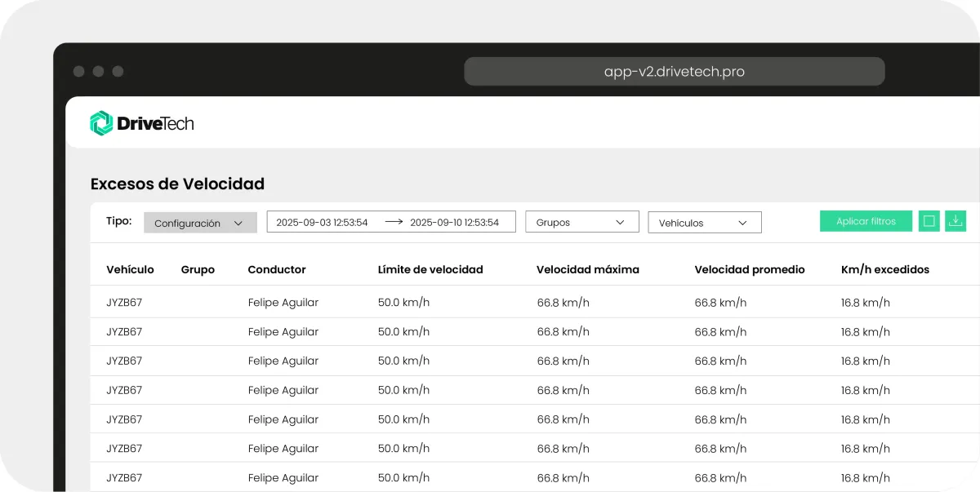Image resolution: width=980 pixels, height=492 pixels.
Task: Click the Límite de velocidad column header
Action: pyautogui.click(x=430, y=269)
